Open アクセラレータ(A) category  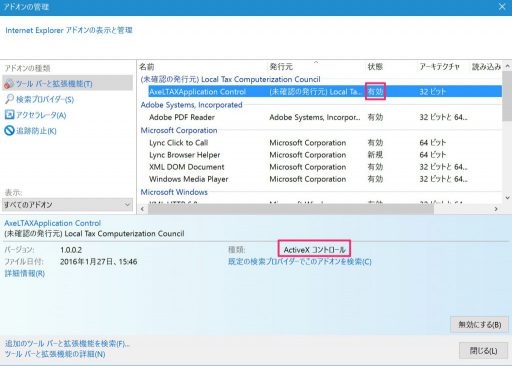tap(41, 115)
